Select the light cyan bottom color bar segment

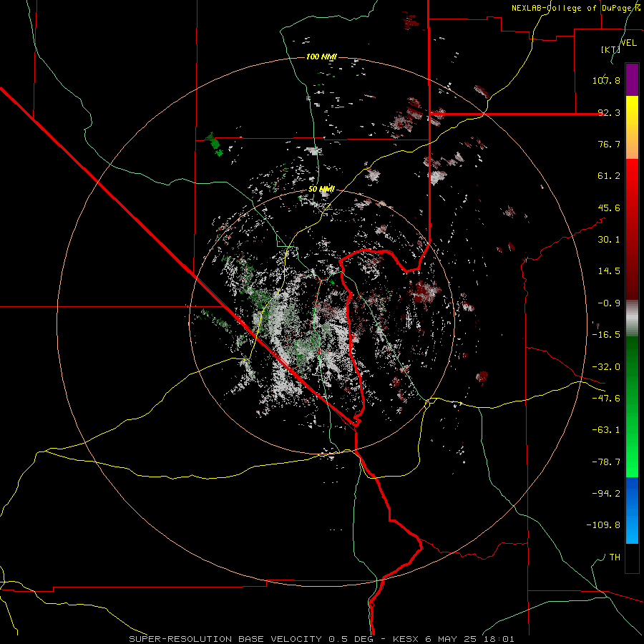tap(632, 534)
